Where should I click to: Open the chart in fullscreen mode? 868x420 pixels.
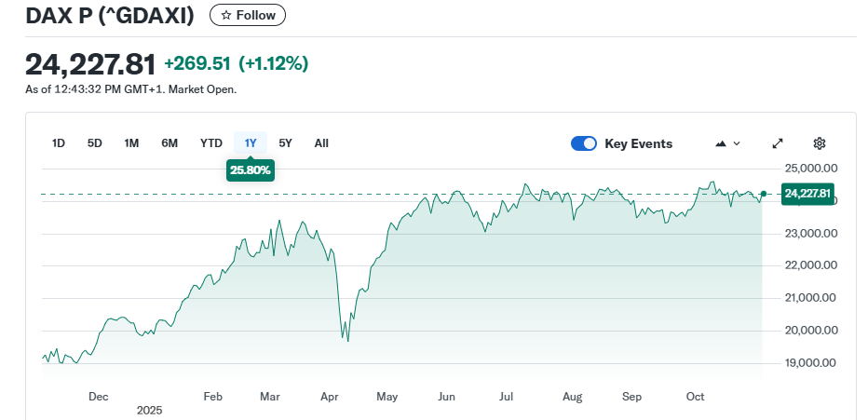pyautogui.click(x=778, y=143)
